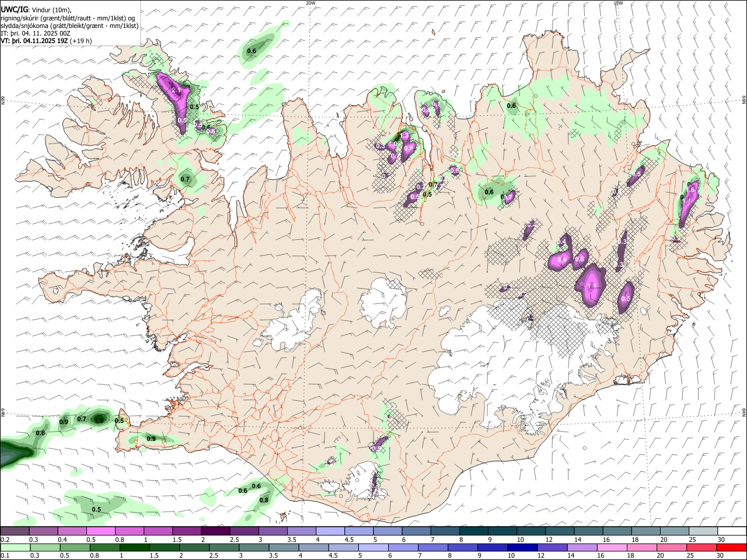Click the 15W longitude label
This screenshot has height=560, width=747.
click(618, 3)
